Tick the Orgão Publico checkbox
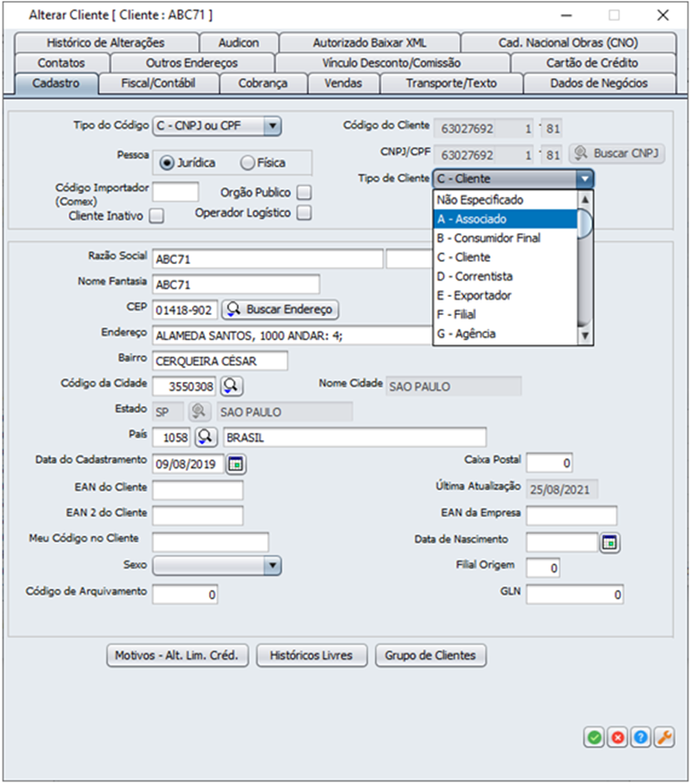Image resolution: width=691 pixels, height=784 pixels. click(304, 193)
